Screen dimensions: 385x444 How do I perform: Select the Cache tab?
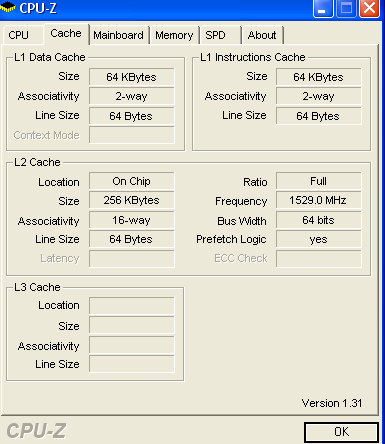coord(66,33)
